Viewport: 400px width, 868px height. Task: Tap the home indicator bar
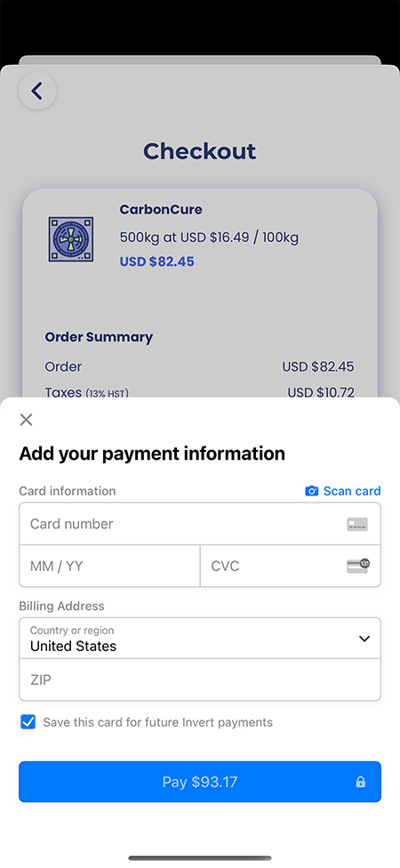tap(200, 858)
